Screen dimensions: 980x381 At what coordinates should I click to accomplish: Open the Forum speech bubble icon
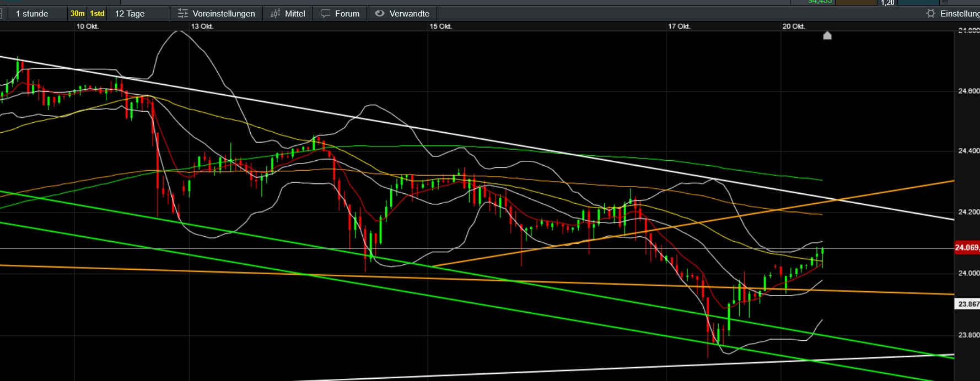[x=326, y=14]
